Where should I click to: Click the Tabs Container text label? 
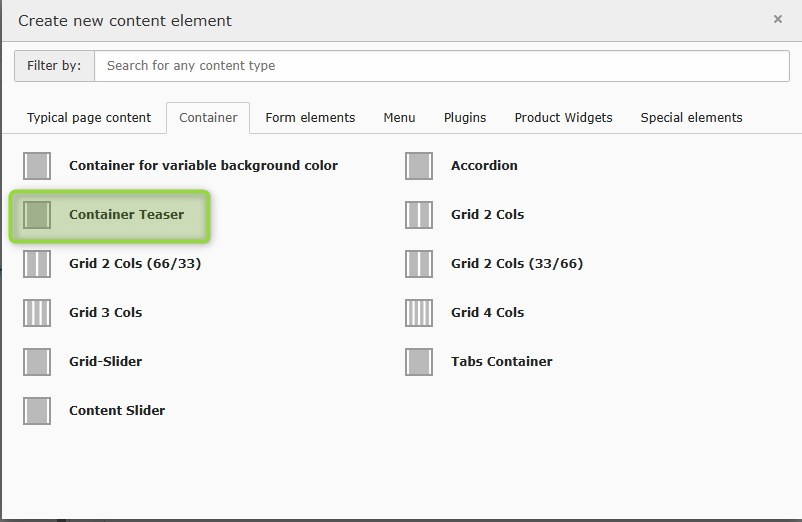[501, 362]
